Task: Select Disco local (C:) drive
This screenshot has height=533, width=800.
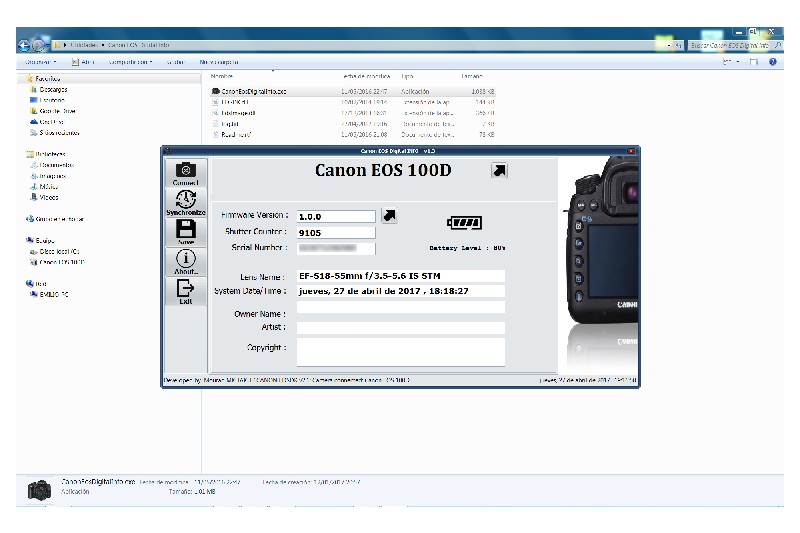Action: click(55, 251)
